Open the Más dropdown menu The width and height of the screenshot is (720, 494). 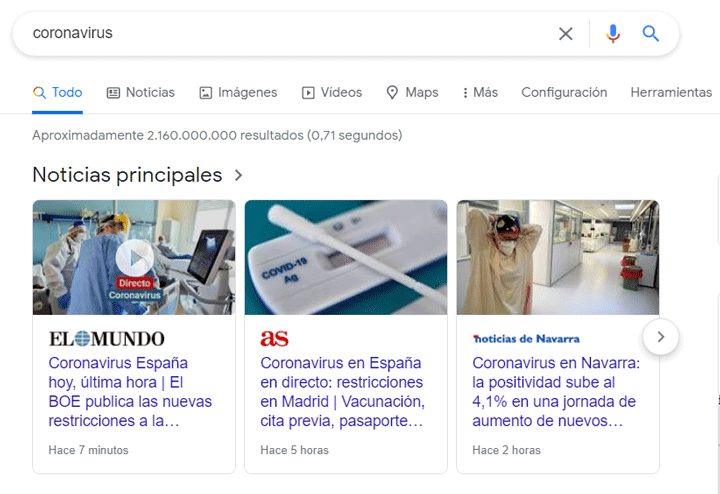coord(480,92)
